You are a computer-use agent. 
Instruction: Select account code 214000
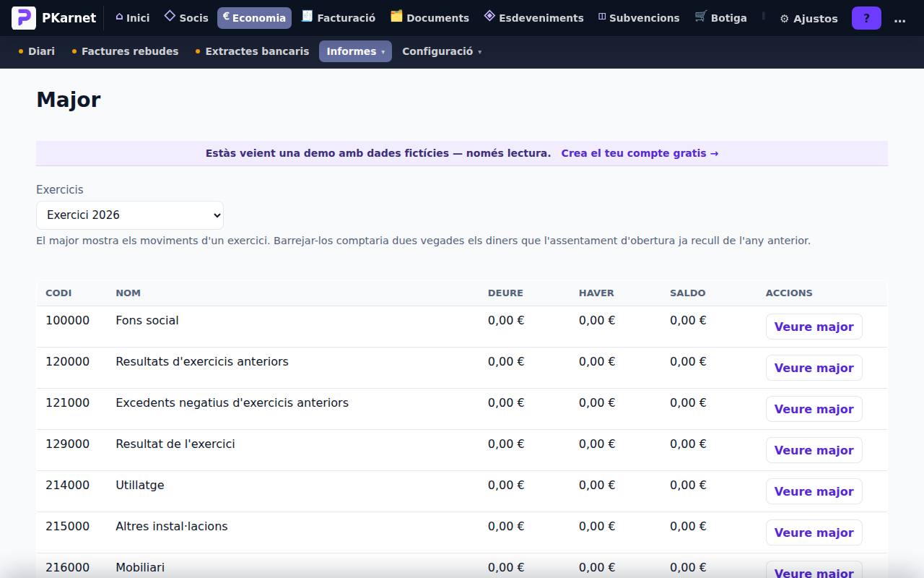click(x=67, y=485)
